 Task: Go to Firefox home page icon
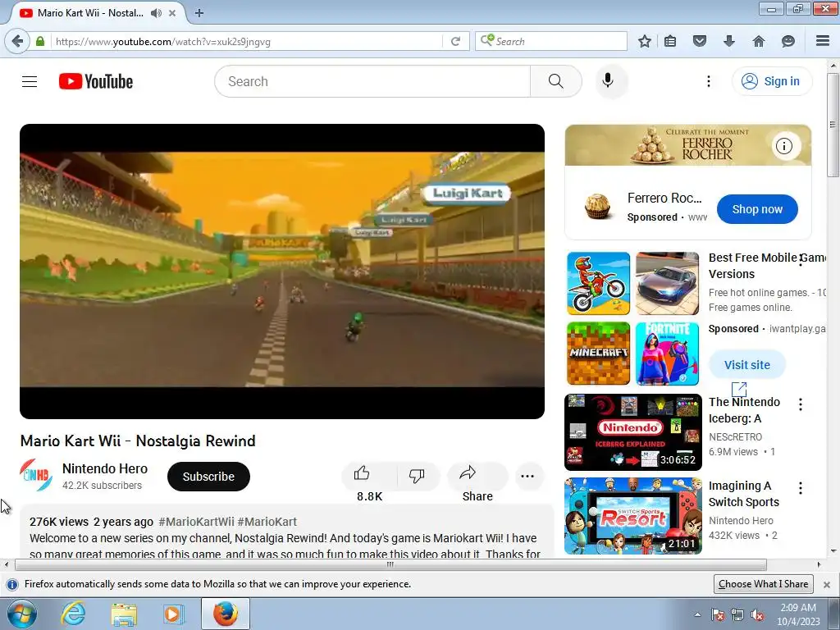pos(759,41)
